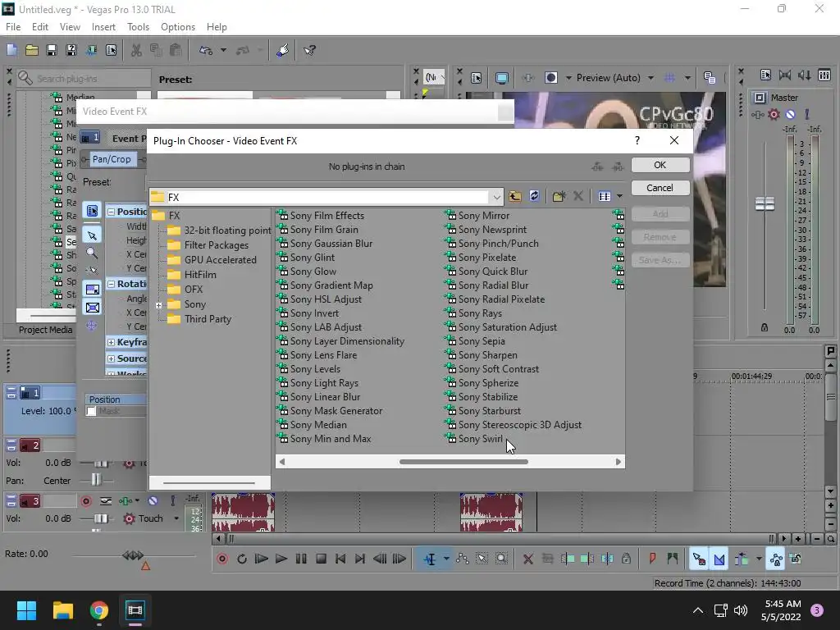Click the Create New Folder icon in chooser
840x630 pixels.
559,196
